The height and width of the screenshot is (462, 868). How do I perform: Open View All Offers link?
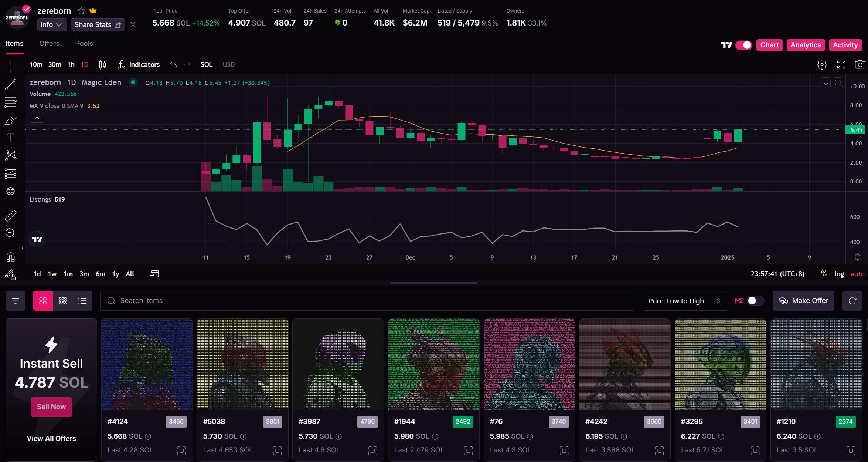(x=51, y=438)
